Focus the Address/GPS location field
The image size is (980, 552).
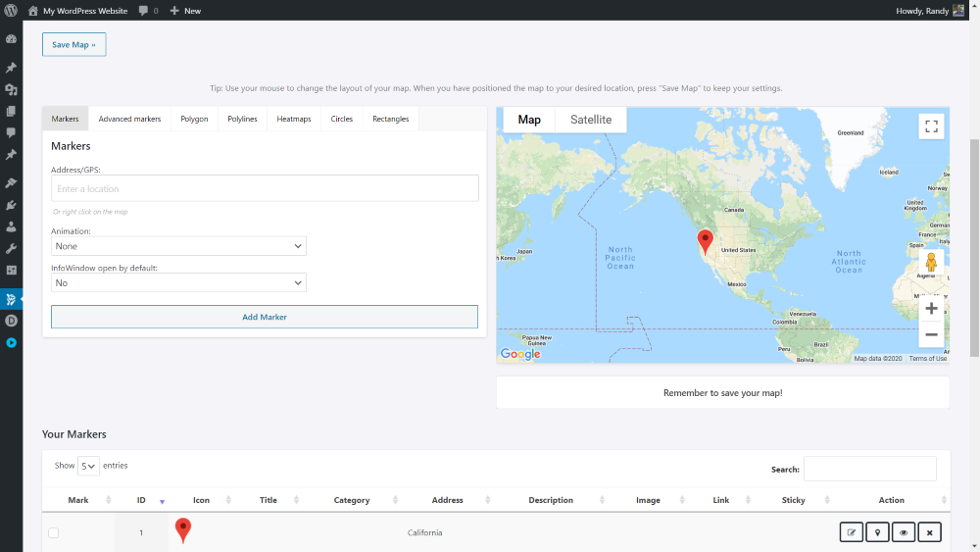pos(265,188)
